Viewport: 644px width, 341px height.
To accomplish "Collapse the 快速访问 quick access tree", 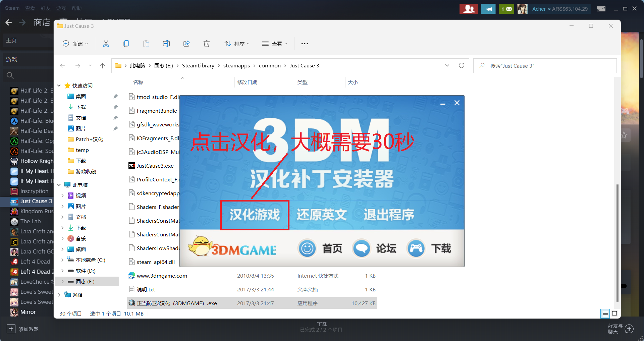I will point(59,86).
